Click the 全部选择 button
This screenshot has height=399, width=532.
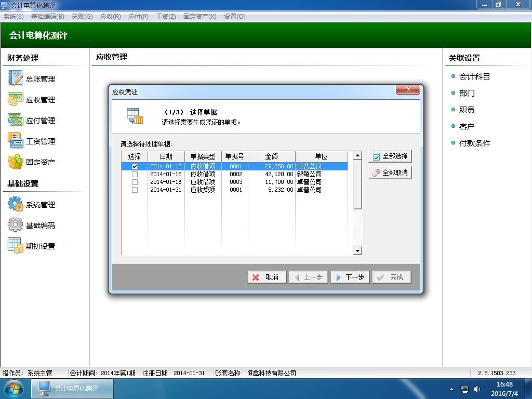tap(390, 156)
